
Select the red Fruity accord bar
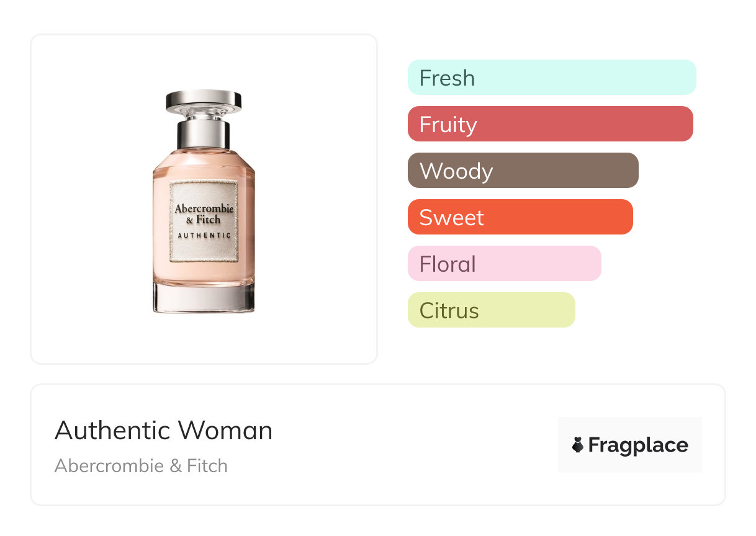550,124
